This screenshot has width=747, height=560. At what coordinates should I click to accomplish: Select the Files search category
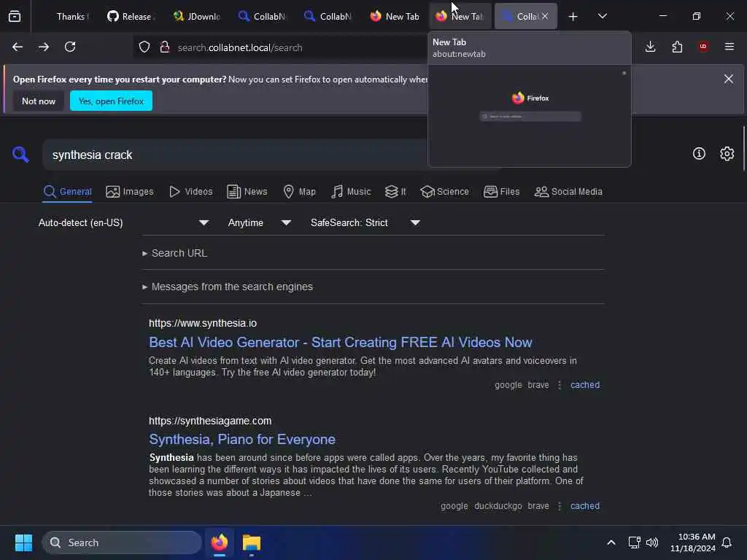tap(502, 192)
